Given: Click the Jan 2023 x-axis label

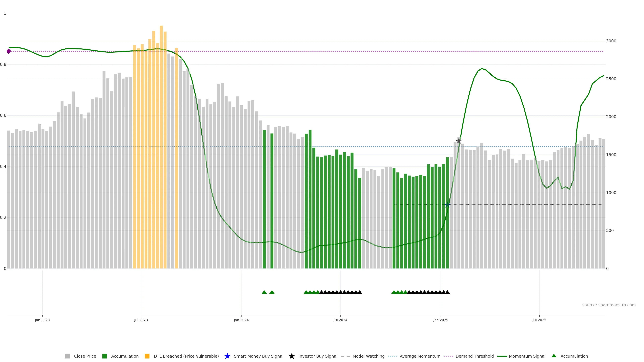Looking at the screenshot, I should pos(42,320).
